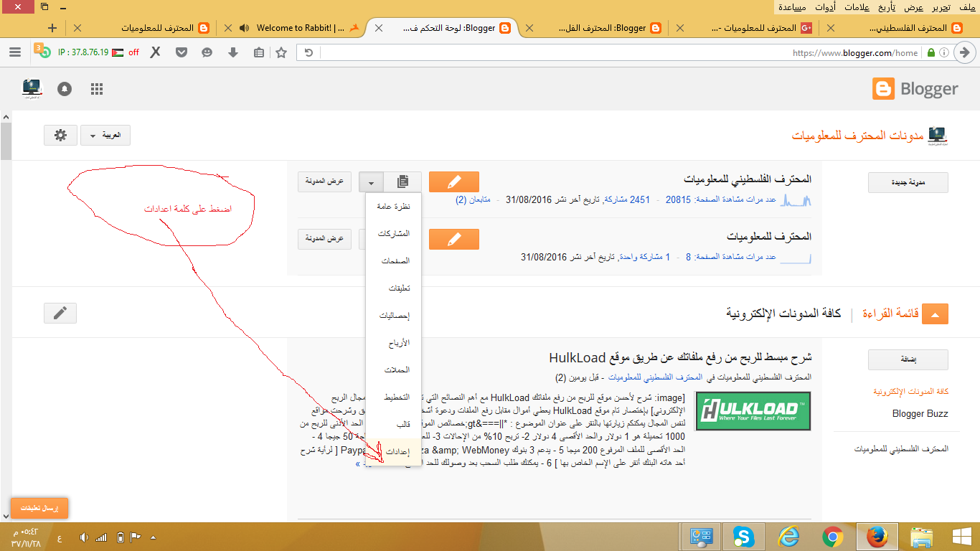Select 'نظرة عامة' in the dropdown
The image size is (980, 551).
click(x=393, y=207)
